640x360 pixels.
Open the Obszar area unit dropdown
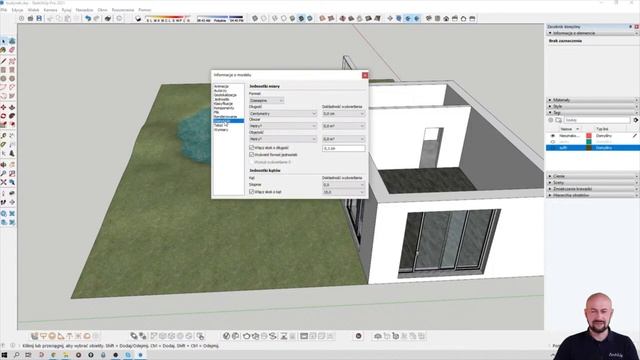(283, 126)
